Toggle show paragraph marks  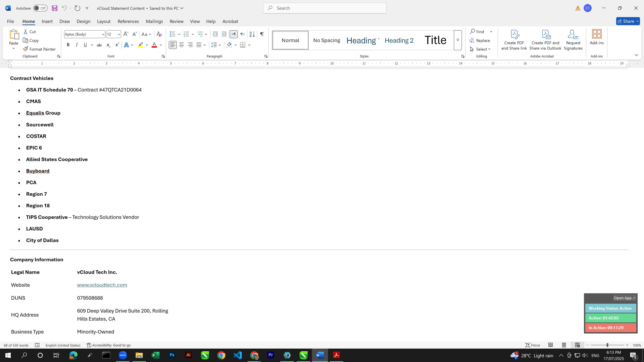(x=262, y=34)
